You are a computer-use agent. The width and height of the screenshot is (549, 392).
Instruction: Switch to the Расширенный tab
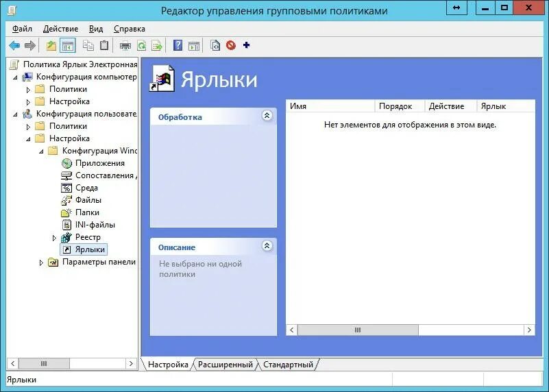[x=225, y=365]
